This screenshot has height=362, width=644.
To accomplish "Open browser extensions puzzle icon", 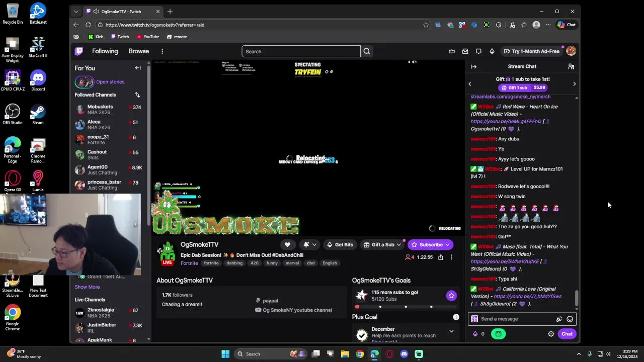I will (x=499, y=25).
